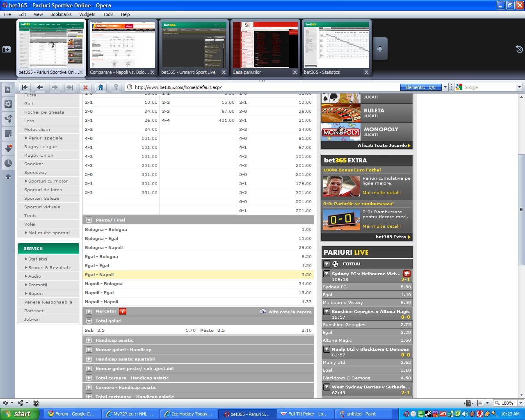
Task: Open the Opera Unite panel icon
Action: (8, 119)
